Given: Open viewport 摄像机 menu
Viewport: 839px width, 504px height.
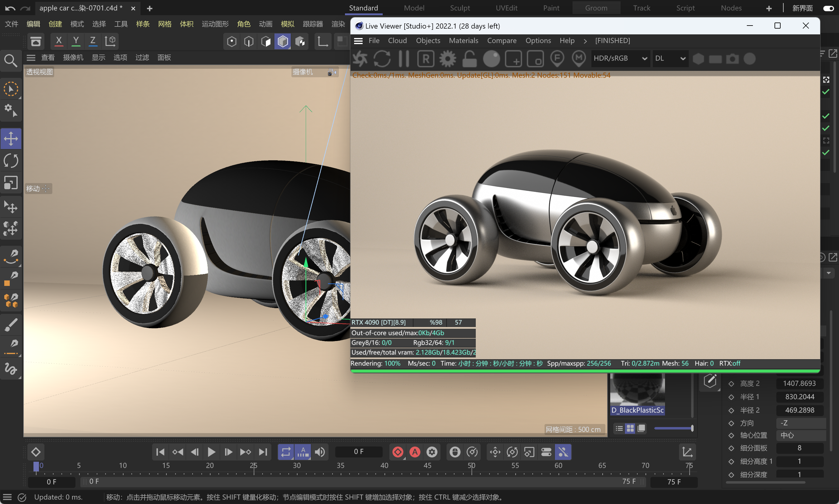Looking at the screenshot, I should click(73, 57).
